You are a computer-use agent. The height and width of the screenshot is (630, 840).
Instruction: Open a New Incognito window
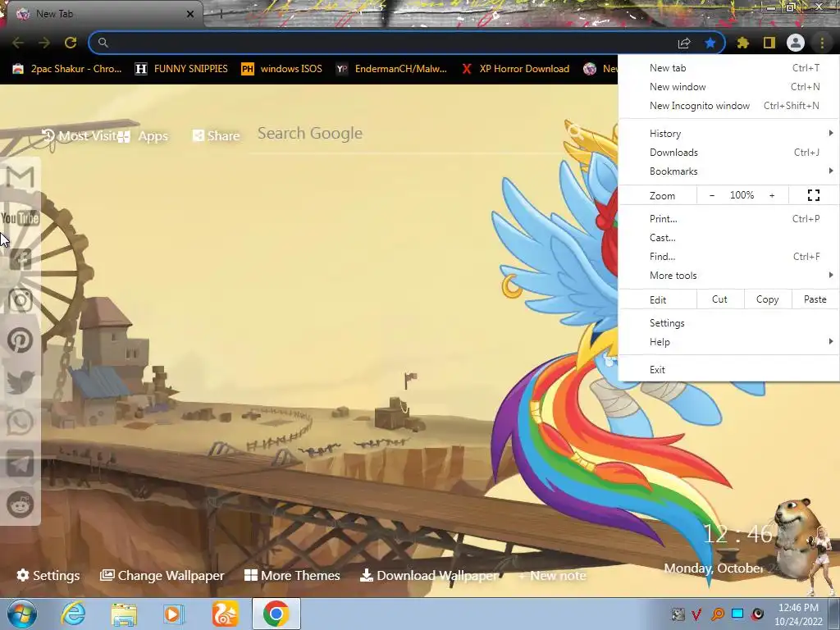coord(729,106)
